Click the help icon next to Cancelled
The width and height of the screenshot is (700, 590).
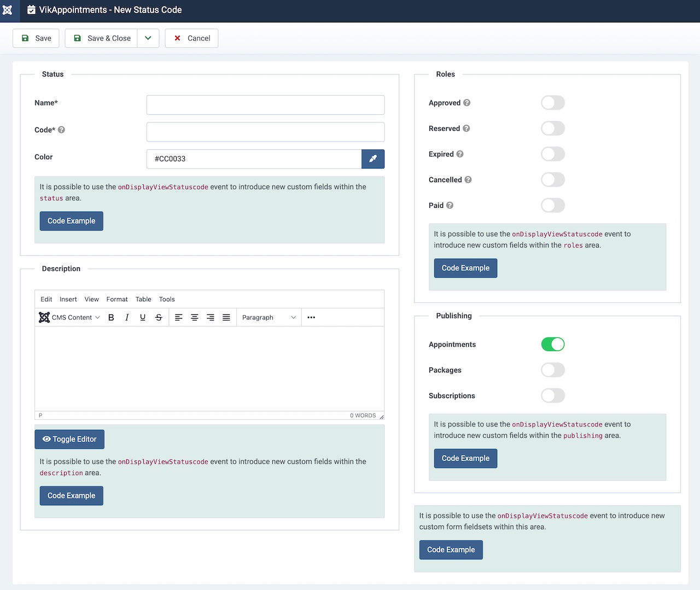pos(468,180)
